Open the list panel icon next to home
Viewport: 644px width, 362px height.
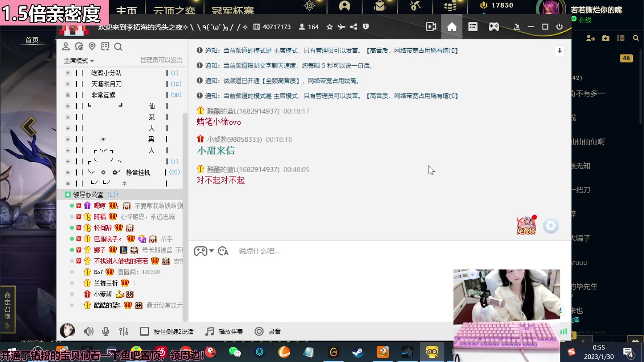(473, 27)
